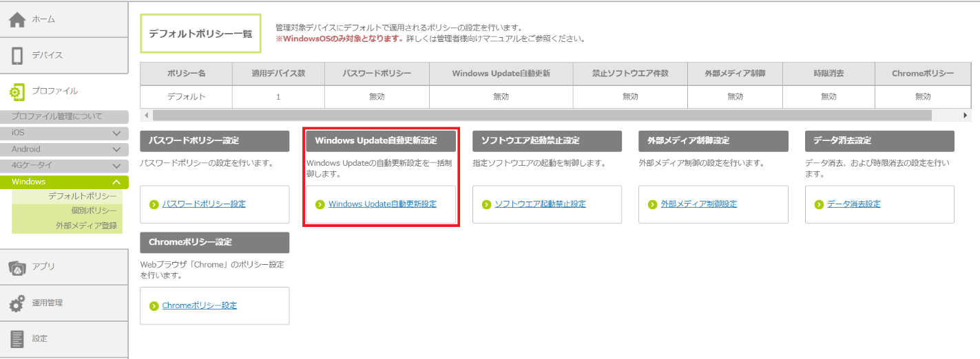The image size is (980, 359).
Task: Click the Profile gear-document icon
Action: click(x=17, y=91)
